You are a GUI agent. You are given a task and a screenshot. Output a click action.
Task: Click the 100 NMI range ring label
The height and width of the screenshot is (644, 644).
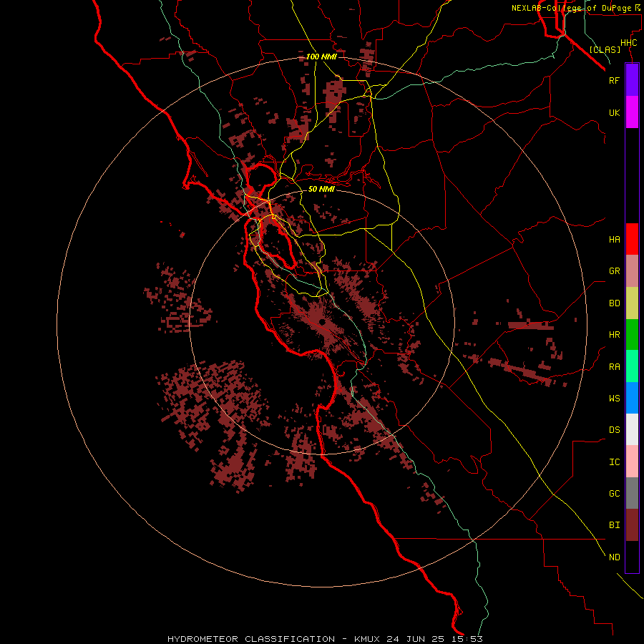pyautogui.click(x=321, y=57)
